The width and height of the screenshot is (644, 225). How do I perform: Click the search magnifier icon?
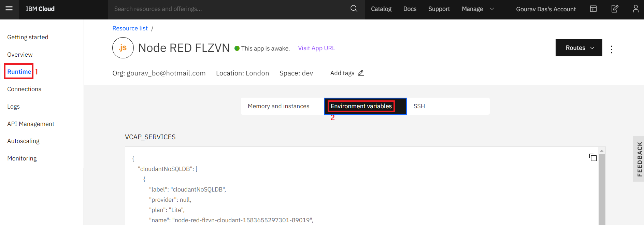[x=354, y=9]
